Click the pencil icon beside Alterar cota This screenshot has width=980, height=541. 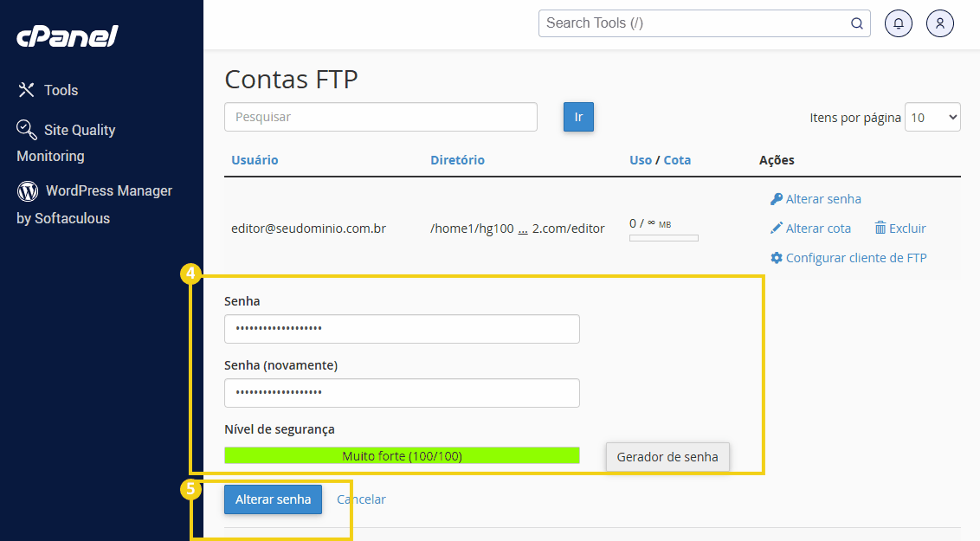[x=777, y=228]
